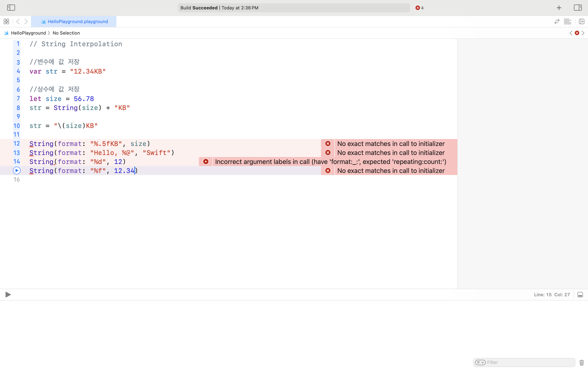Image resolution: width=588 pixels, height=368 pixels.
Task: Add an editor on the right
Action: pyautogui.click(x=581, y=21)
